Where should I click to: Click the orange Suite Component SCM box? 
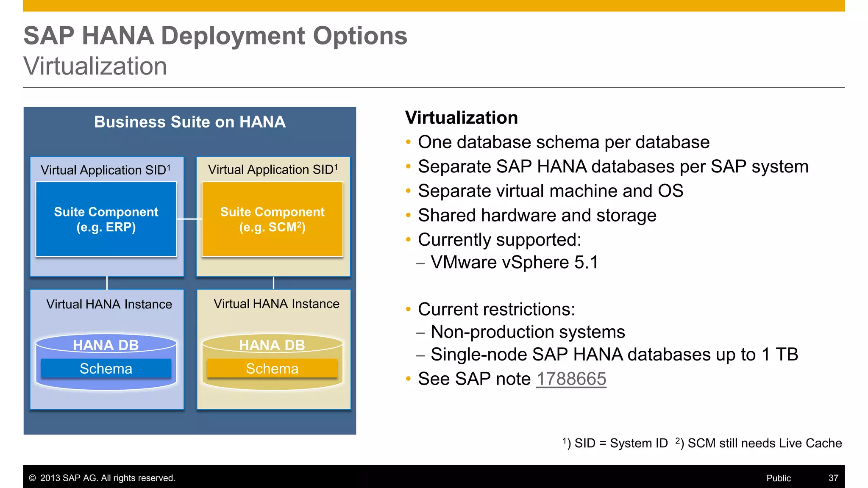coord(272,219)
